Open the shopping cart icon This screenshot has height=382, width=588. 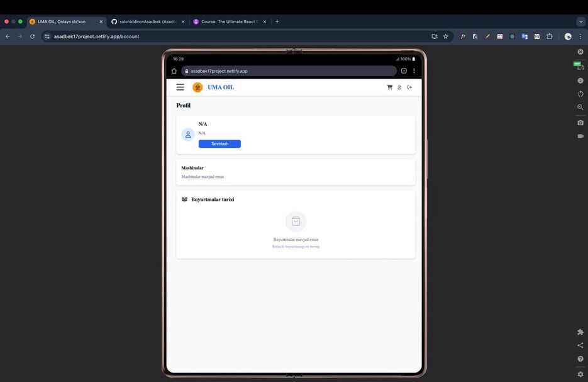(389, 87)
